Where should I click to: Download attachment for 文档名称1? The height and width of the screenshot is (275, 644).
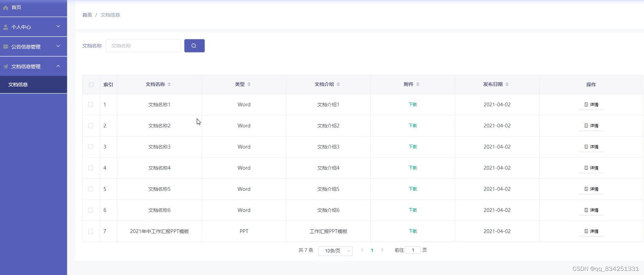413,104
